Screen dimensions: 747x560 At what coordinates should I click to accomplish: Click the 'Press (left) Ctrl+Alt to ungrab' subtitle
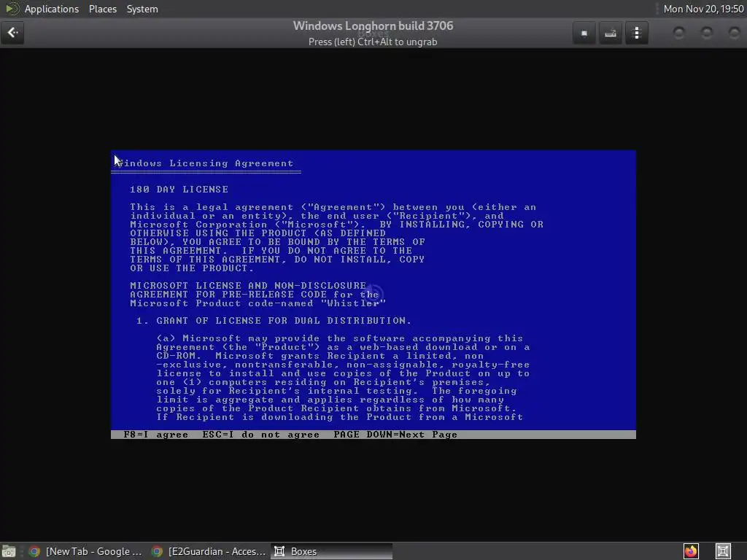coord(373,42)
